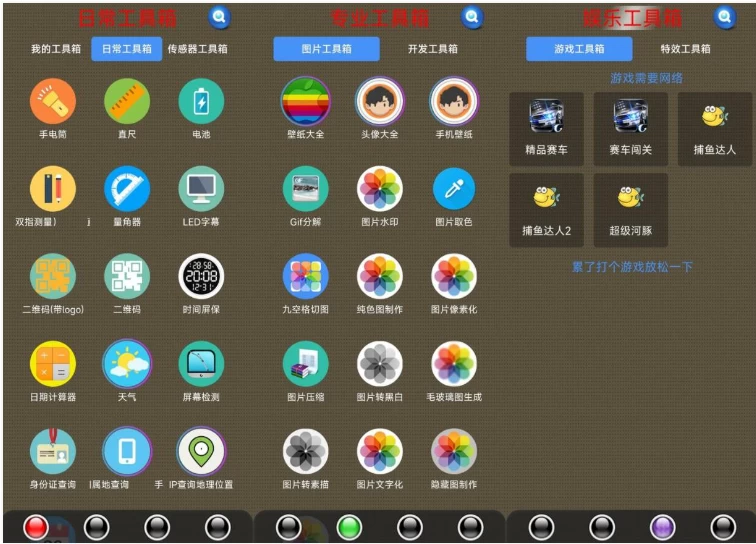Open the 手电筒 flashlight tool
756x544 pixels.
tap(53, 101)
